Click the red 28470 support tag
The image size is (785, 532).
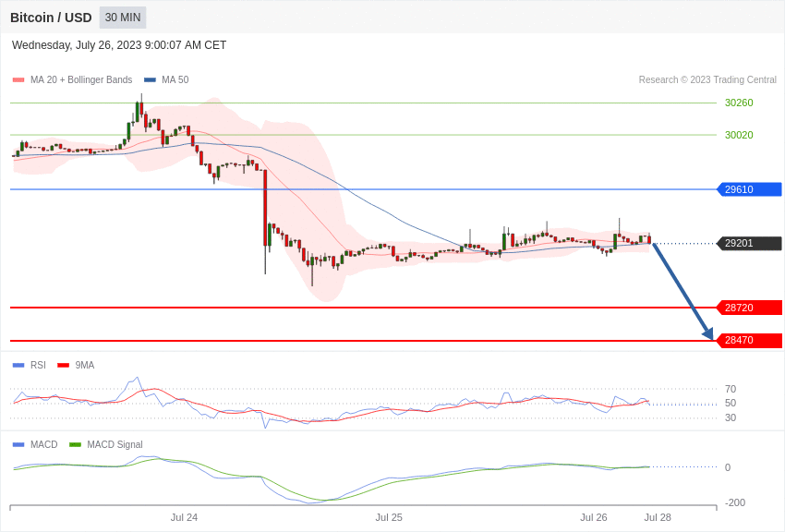pyautogui.click(x=750, y=340)
